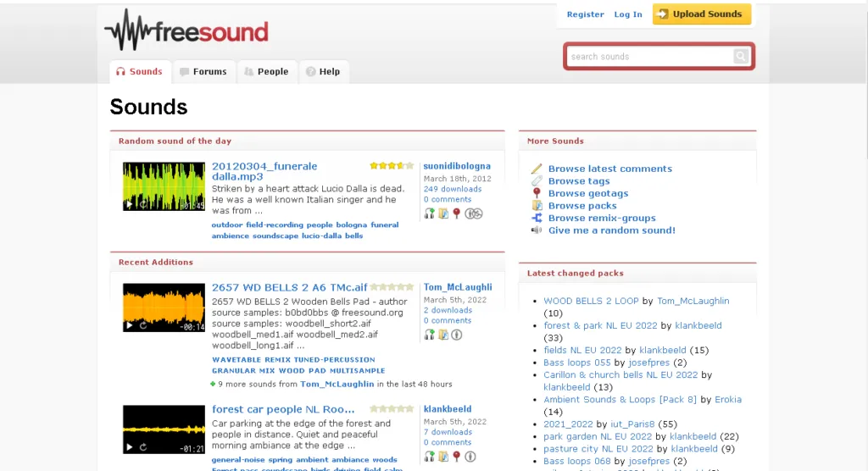Click similar sounds icon for WD BELLS 2
868x471 pixels.
pos(429,335)
